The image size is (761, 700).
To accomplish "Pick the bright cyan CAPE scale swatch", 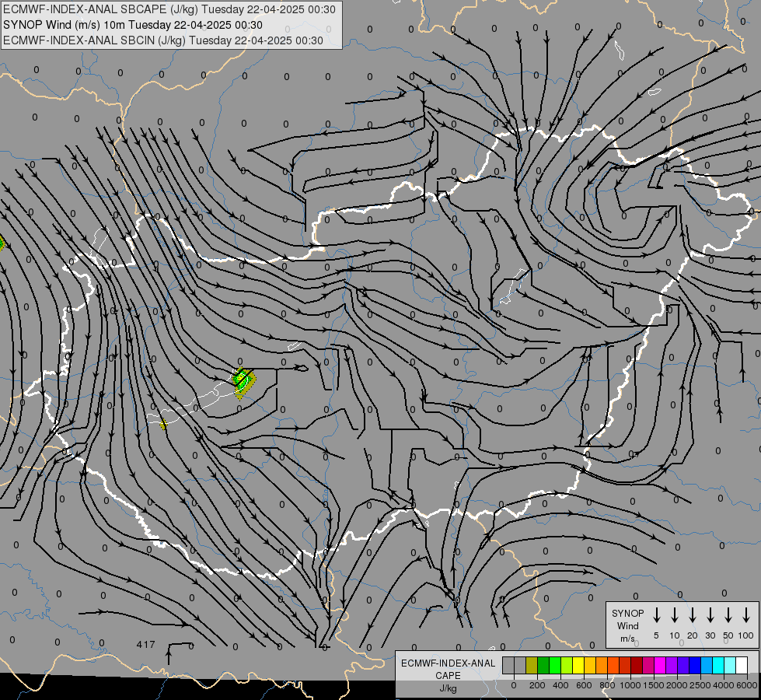I will pyautogui.click(x=719, y=666).
